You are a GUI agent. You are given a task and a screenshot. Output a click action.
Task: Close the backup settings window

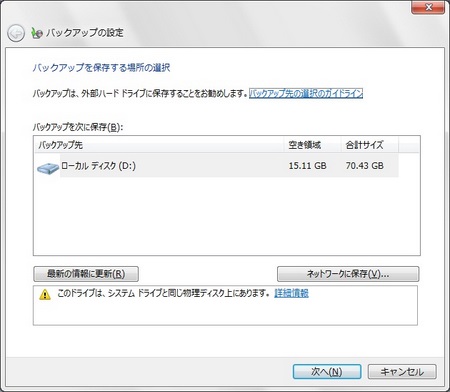pyautogui.click(x=428, y=7)
